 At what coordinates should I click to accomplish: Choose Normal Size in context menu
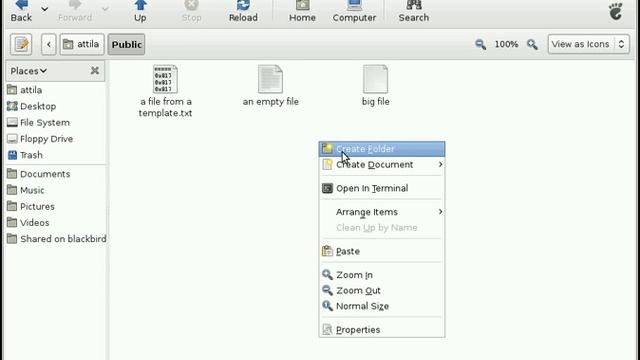pos(382,306)
